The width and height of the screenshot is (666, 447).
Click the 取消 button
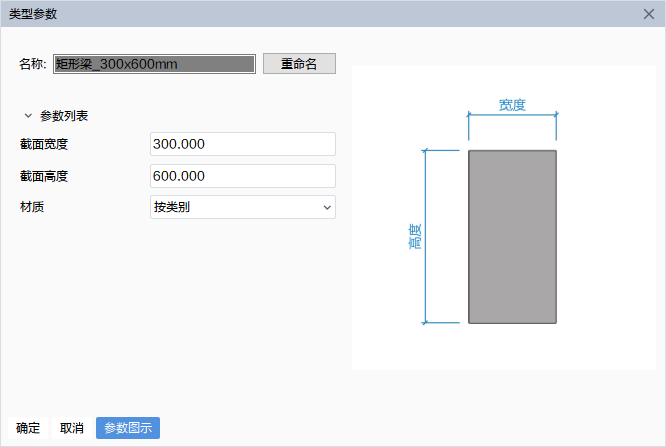pos(72,428)
